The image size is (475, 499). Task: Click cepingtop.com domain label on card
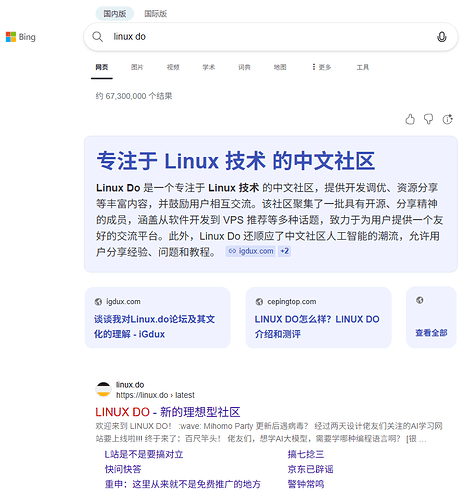(292, 302)
